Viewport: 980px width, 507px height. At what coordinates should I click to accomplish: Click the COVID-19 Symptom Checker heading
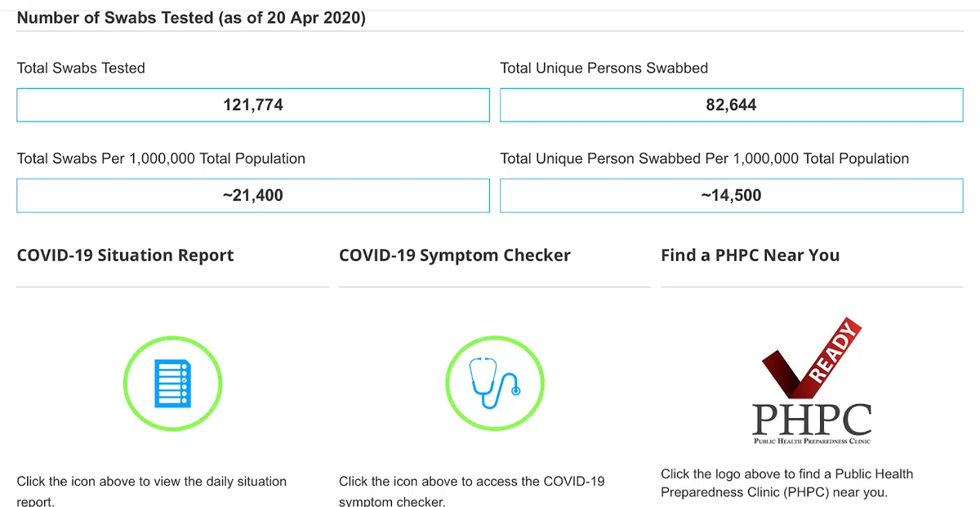point(454,256)
